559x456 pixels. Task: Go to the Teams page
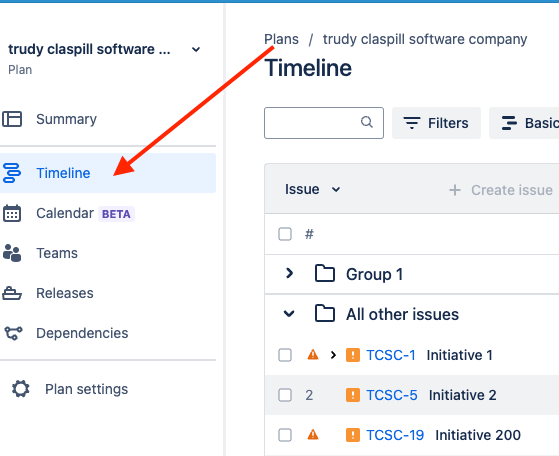[x=107, y=253]
